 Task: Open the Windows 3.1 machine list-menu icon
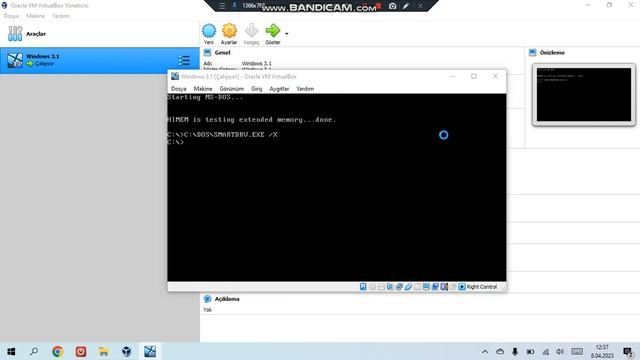(x=184, y=60)
